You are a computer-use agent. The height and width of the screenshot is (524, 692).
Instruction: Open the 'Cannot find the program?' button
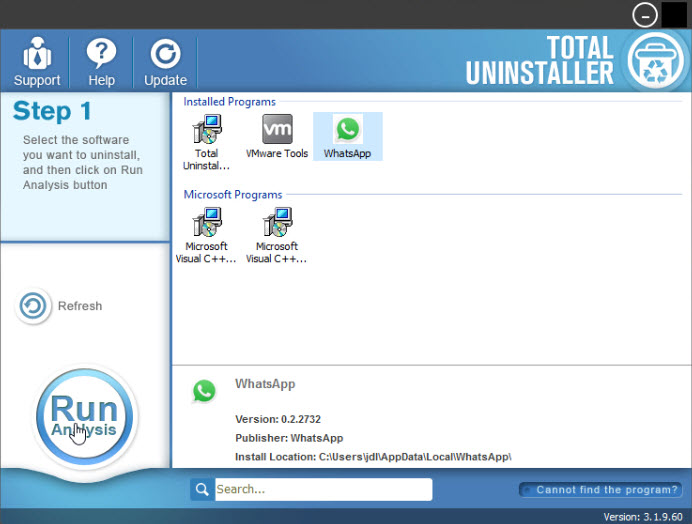(x=601, y=490)
